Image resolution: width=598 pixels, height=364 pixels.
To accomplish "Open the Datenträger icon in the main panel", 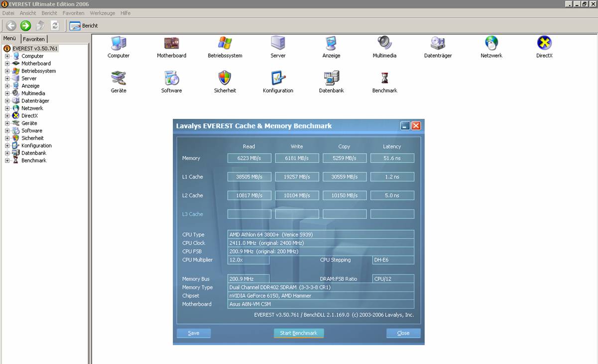I will 438,43.
